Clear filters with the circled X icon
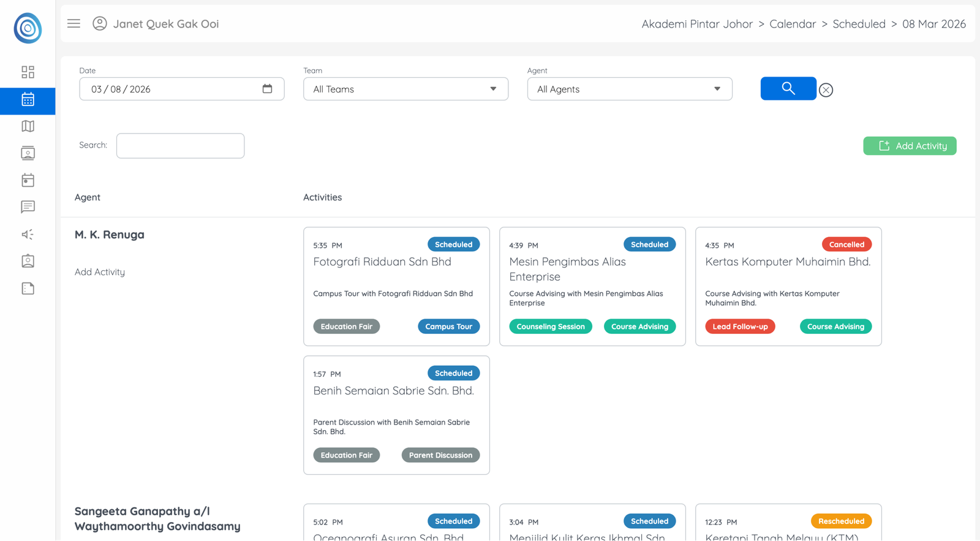 (x=826, y=90)
